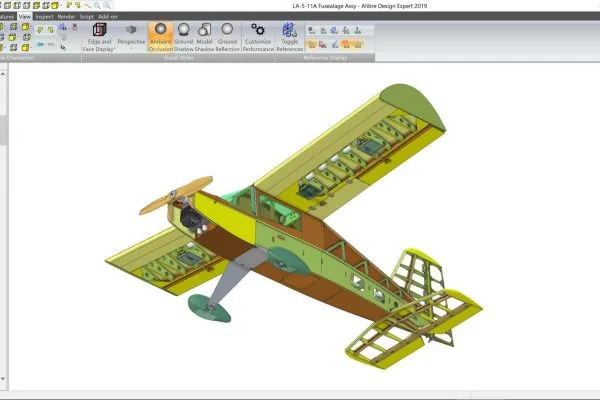Click the small eye icon in orientation group
The height and width of the screenshot is (400, 600).
63,47
